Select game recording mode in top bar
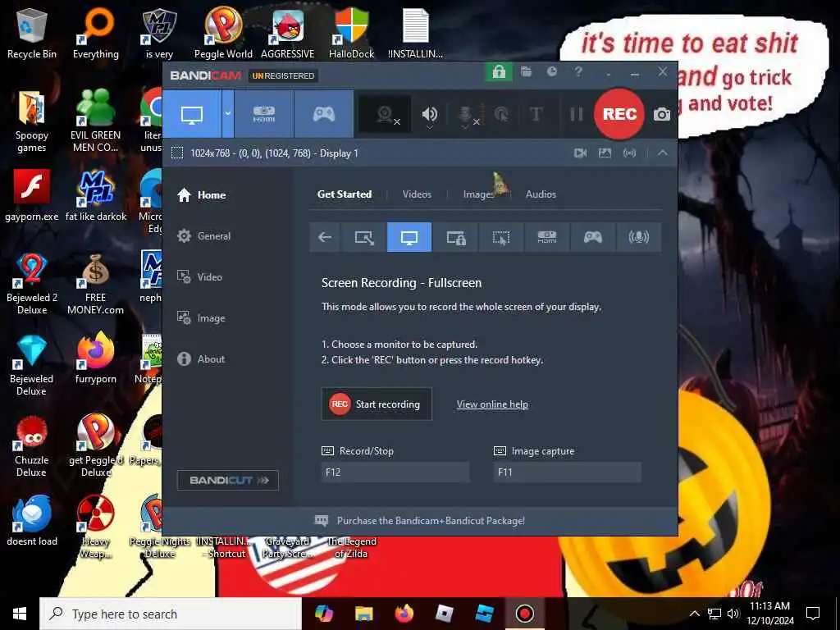The height and width of the screenshot is (630, 840). coord(323,114)
